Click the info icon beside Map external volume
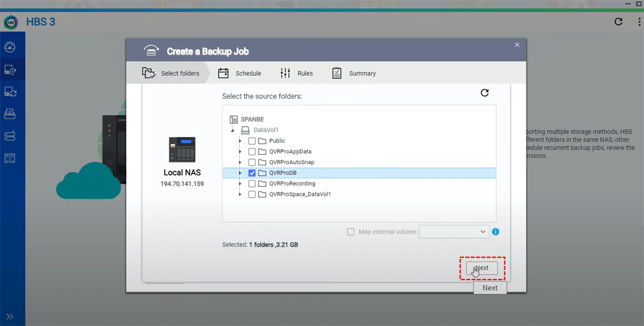Viewport: 644px width, 326px height. [x=495, y=232]
